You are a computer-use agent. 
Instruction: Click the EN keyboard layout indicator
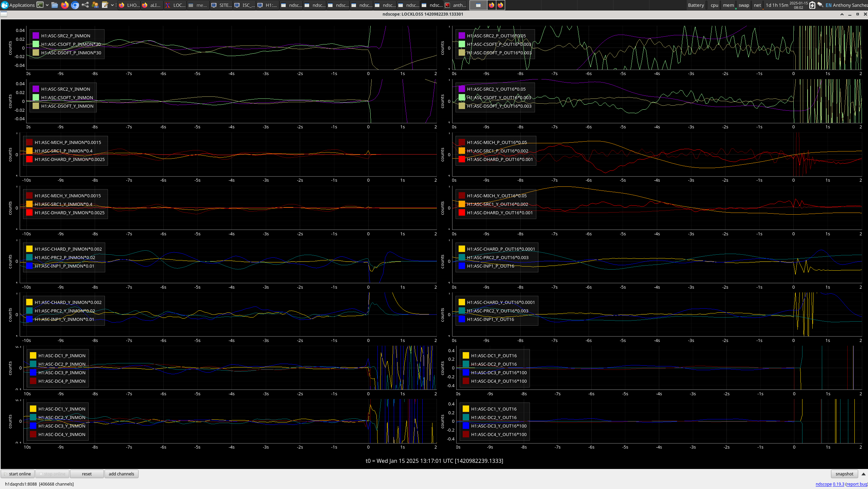coord(828,5)
